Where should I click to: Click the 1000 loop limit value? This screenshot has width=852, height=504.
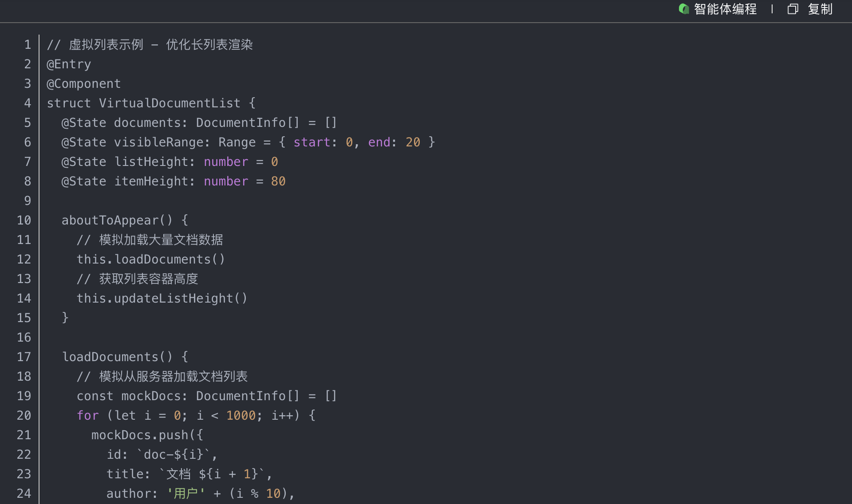[x=241, y=416]
